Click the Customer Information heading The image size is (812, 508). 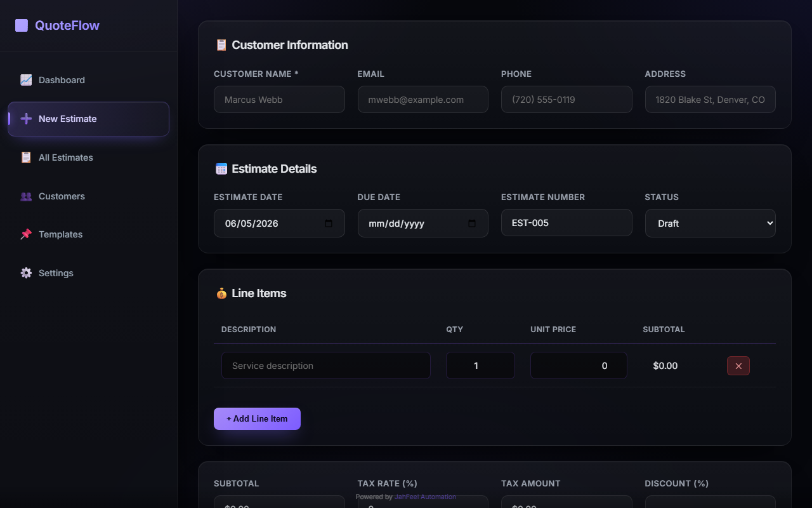pyautogui.click(x=290, y=45)
